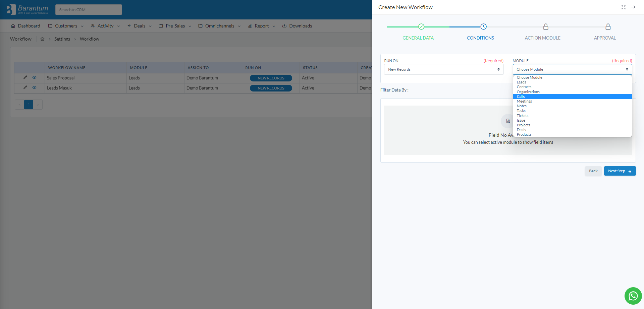The width and height of the screenshot is (644, 309).
Task: Click the Approval lock icon
Action: pos(608,27)
